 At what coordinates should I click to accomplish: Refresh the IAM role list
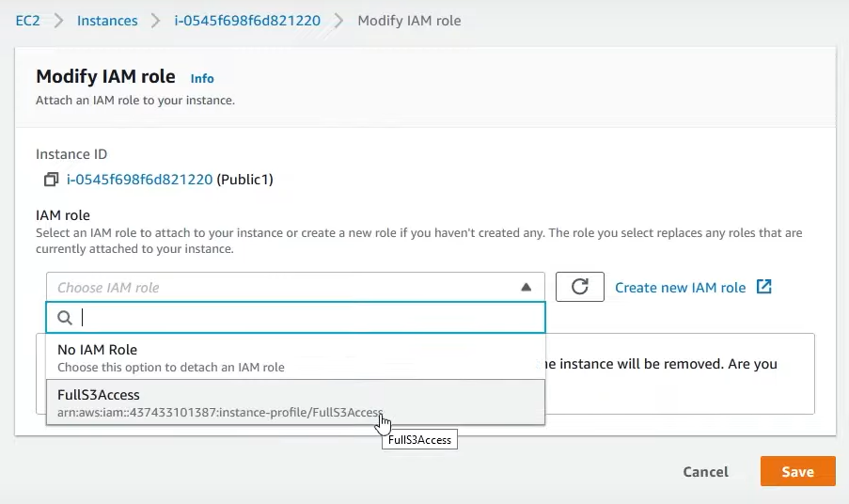point(580,287)
